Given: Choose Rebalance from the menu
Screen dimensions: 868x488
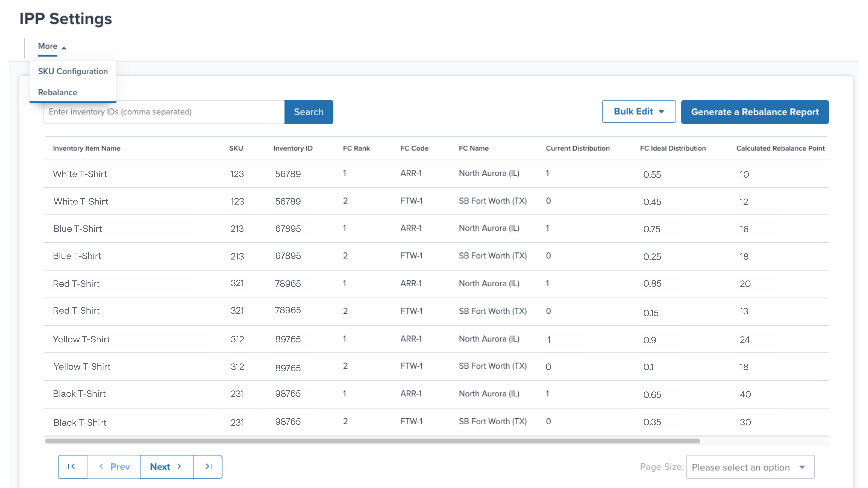Looking at the screenshot, I should click(x=58, y=92).
